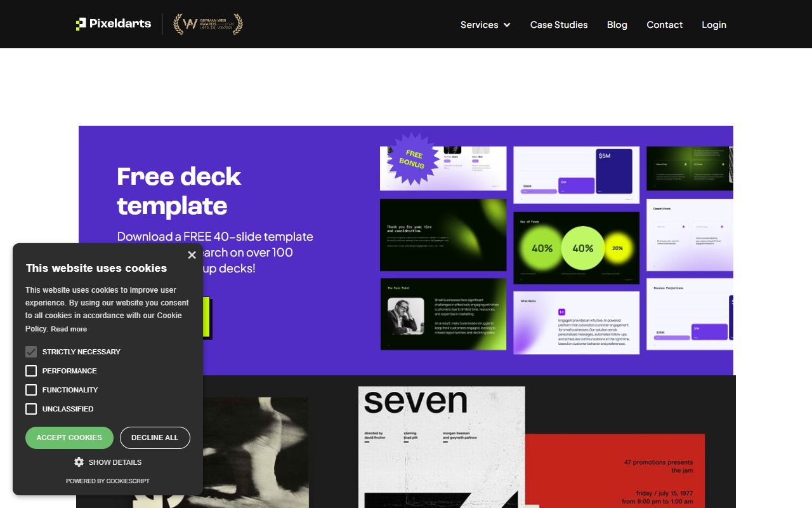Tick the Functionality cookies checkbox
812x508 pixels.
[x=31, y=390]
